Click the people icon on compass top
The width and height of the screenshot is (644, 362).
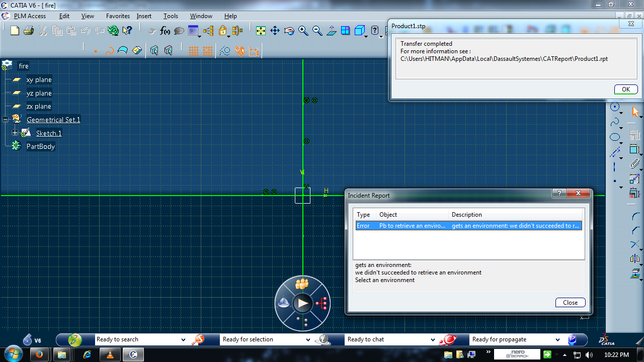point(302,284)
